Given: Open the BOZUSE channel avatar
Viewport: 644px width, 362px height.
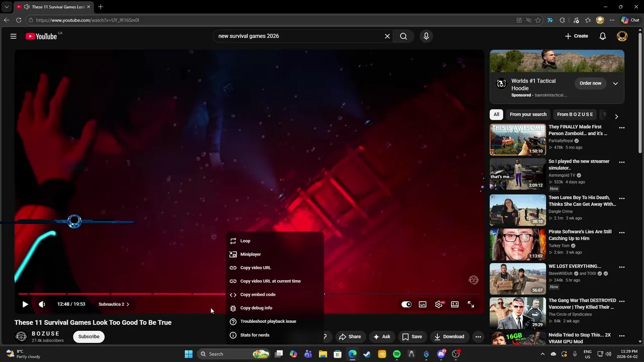Looking at the screenshot, I should point(21,336).
